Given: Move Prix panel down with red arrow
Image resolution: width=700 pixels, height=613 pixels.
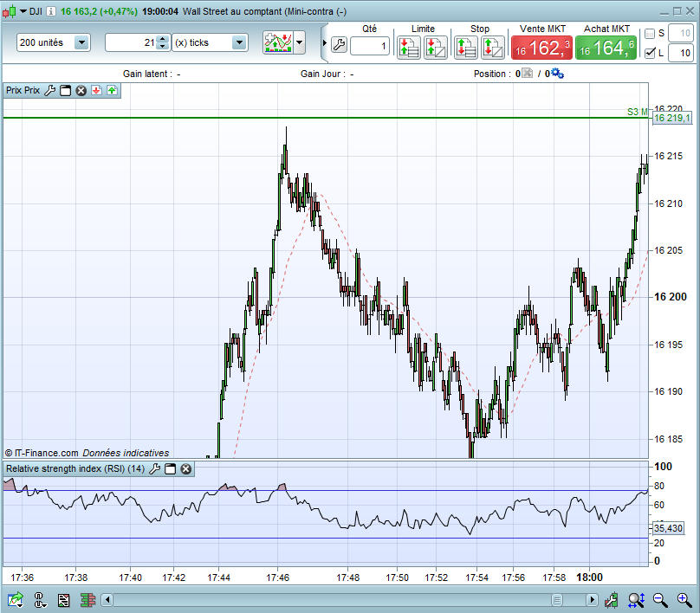Looking at the screenshot, I should [x=96, y=91].
